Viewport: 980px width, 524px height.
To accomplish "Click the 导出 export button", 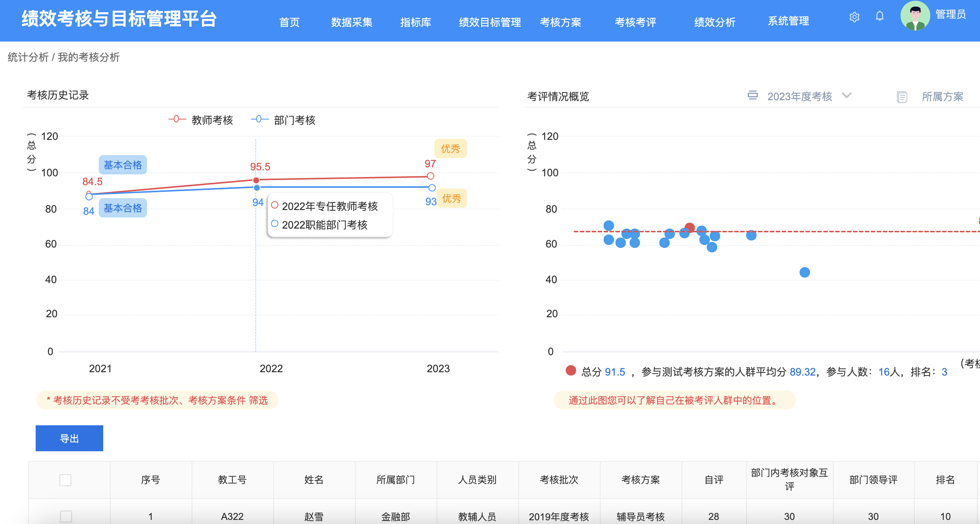I will coord(69,438).
